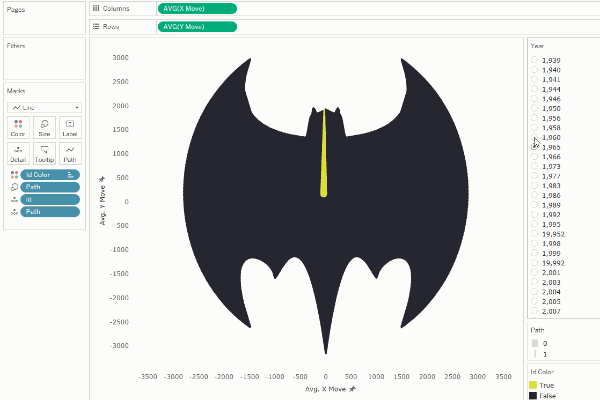Click detail icon beside second Path pill

click(x=14, y=212)
